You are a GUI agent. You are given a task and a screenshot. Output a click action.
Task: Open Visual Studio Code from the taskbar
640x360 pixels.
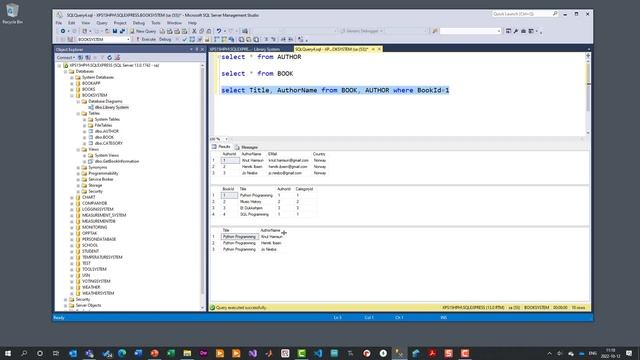click(318, 353)
